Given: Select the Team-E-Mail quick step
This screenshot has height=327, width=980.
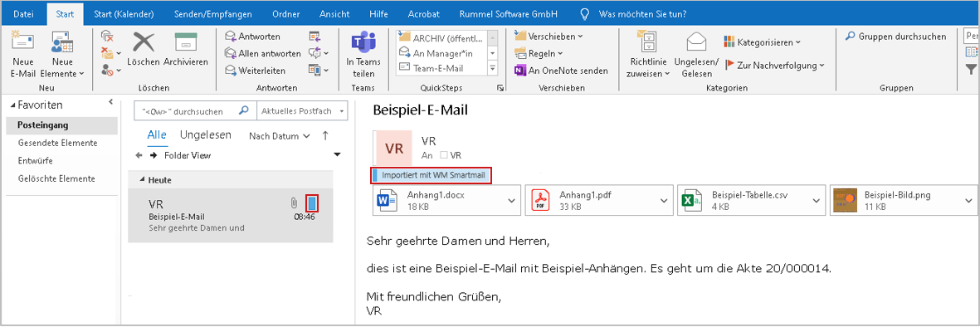Looking at the screenshot, I should click(x=441, y=69).
